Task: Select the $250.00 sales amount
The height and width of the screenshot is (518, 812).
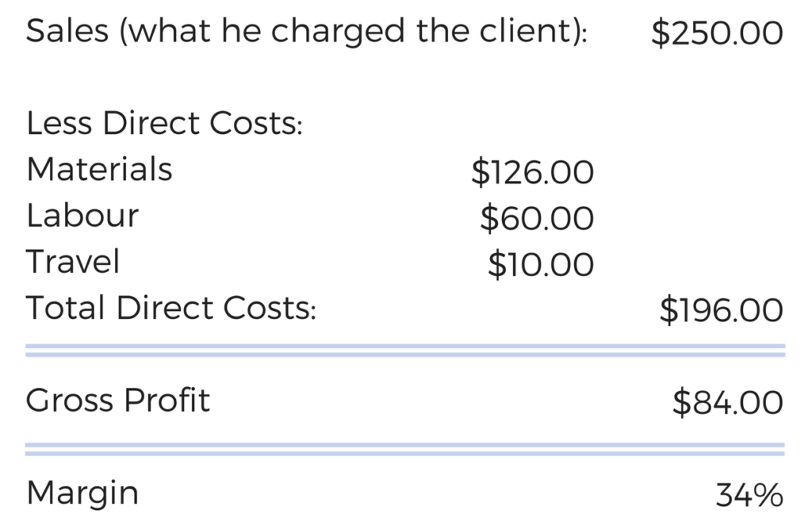Action: click(x=717, y=33)
